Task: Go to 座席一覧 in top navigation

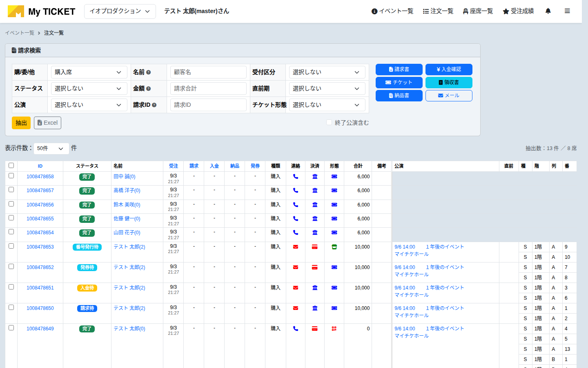Action: pyautogui.click(x=478, y=11)
